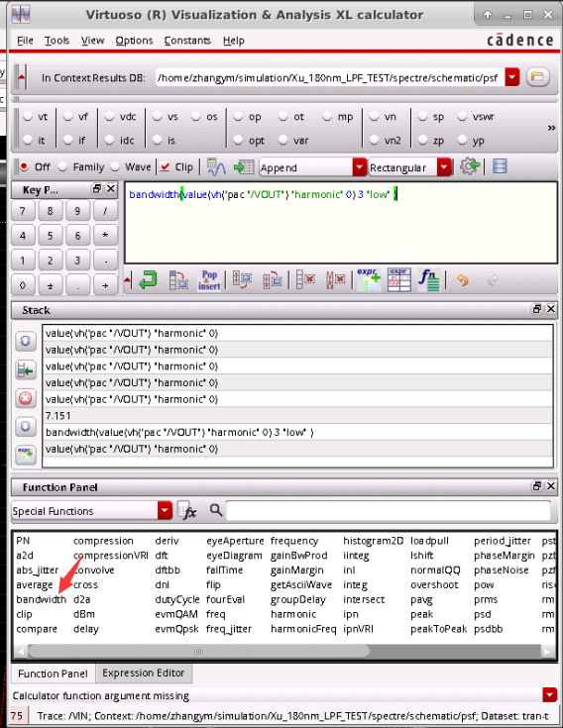Click the Pop insert icon

[209, 280]
